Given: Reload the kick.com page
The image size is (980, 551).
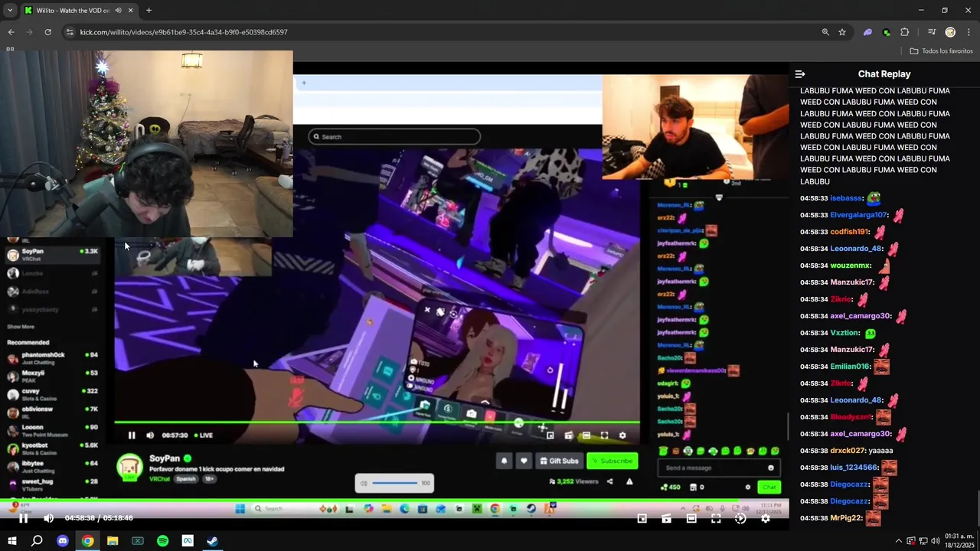Looking at the screenshot, I should [x=47, y=32].
